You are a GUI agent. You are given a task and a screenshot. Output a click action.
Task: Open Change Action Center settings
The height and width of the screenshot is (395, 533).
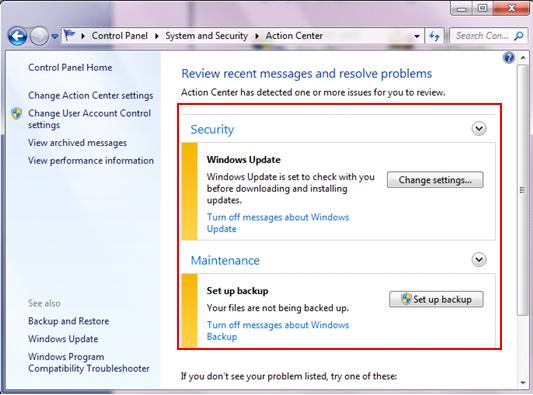pyautogui.click(x=91, y=96)
